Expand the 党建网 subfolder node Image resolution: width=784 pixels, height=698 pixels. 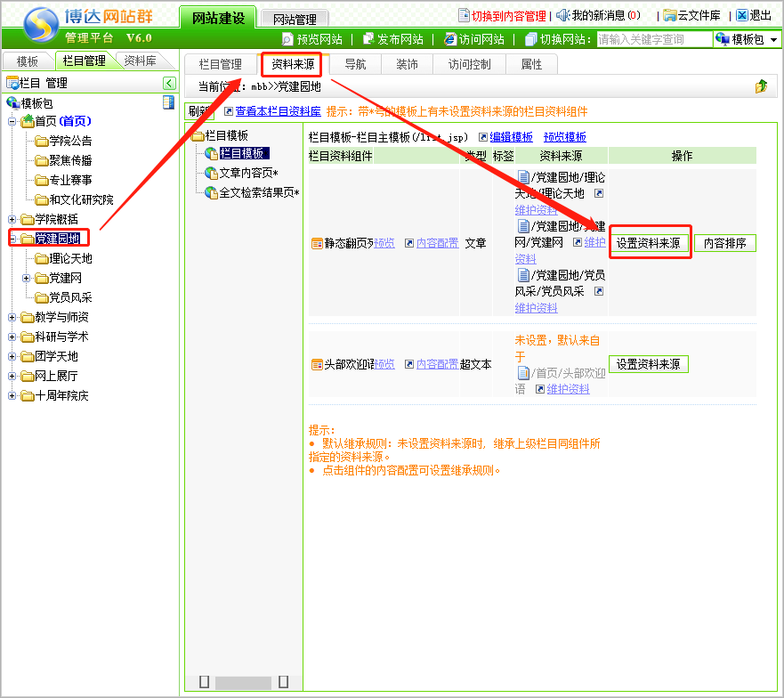27,278
